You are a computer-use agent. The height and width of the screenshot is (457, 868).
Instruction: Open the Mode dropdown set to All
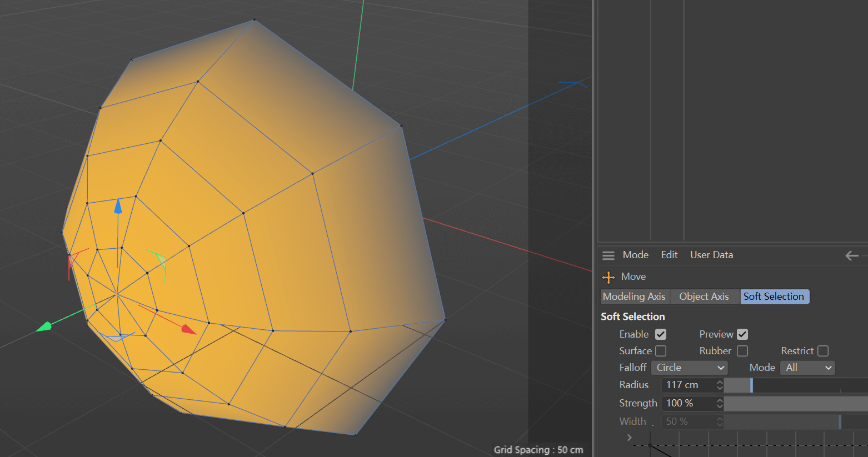807,368
